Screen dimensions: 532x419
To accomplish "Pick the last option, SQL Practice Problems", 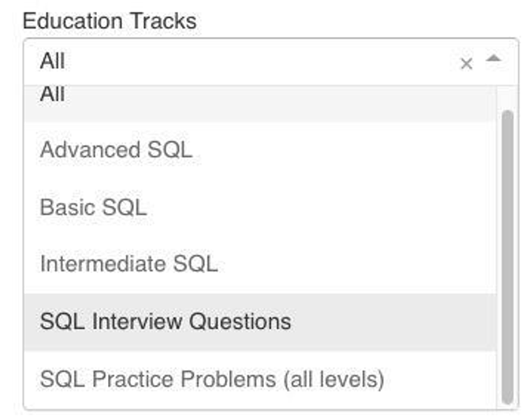I will coord(212,380).
